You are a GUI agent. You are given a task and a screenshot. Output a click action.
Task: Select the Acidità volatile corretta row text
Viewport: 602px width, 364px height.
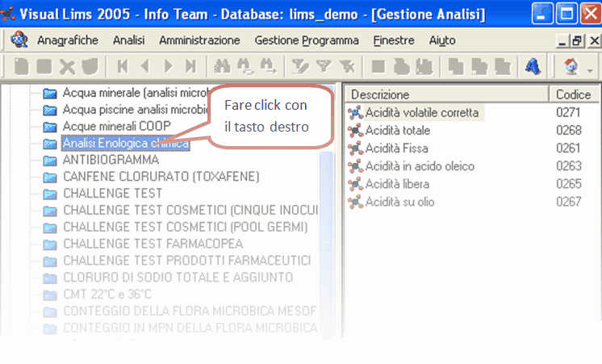pos(422,112)
